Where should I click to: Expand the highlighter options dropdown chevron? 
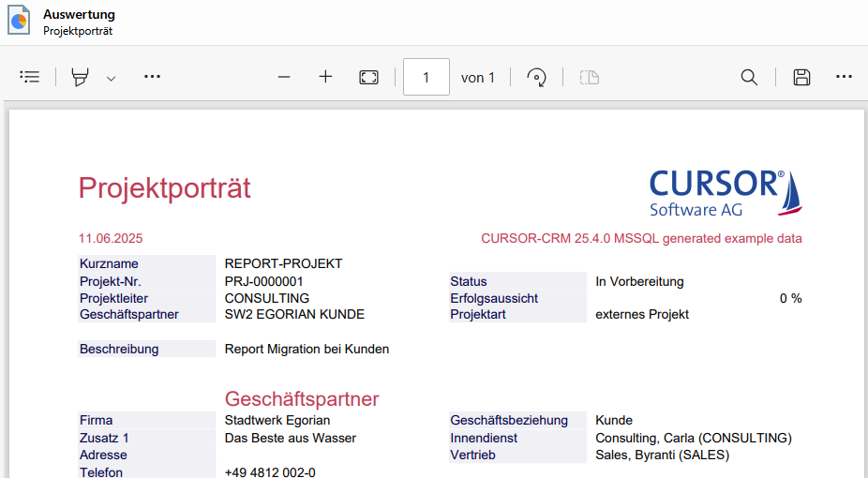click(x=111, y=78)
